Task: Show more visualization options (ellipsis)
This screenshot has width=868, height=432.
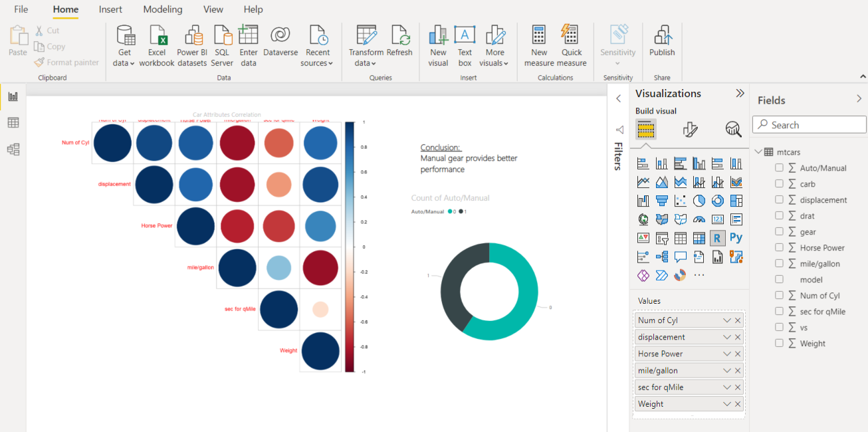Action: click(x=699, y=275)
